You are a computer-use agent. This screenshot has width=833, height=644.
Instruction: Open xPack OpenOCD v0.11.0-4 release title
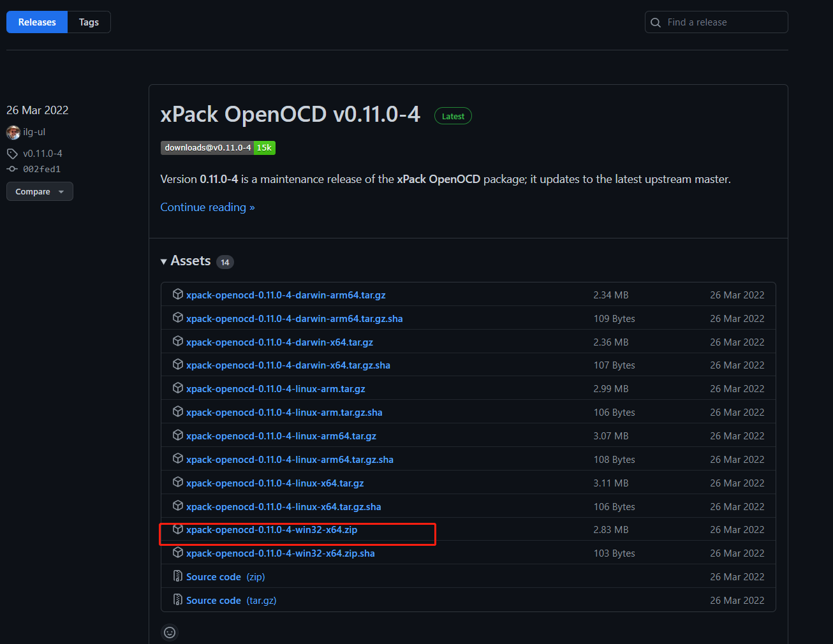click(290, 114)
